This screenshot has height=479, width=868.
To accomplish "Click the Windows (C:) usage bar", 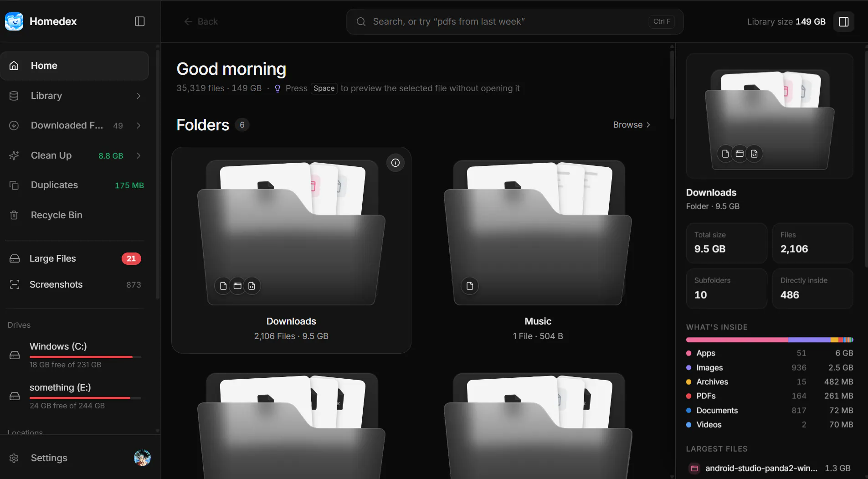I will pos(85,357).
